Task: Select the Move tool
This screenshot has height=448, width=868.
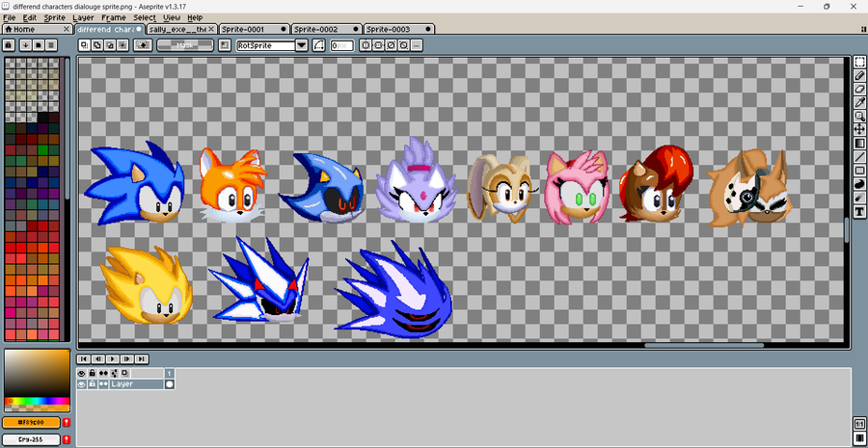Action: click(x=859, y=129)
